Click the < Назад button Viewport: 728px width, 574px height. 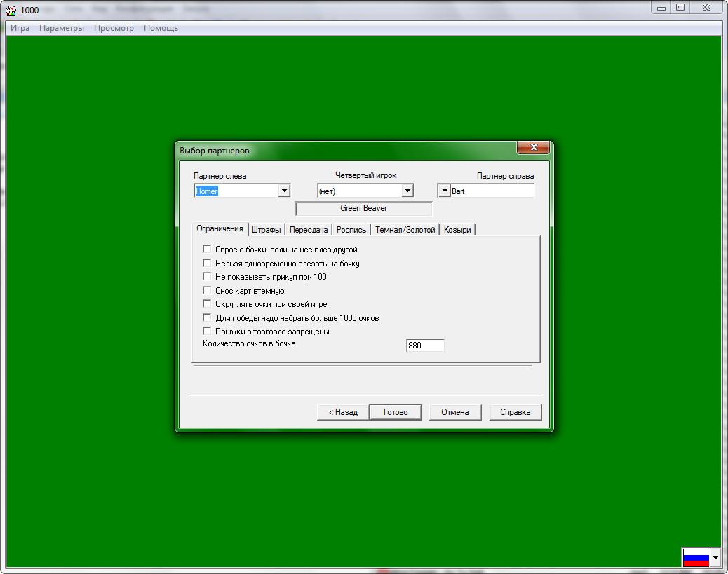tap(343, 412)
